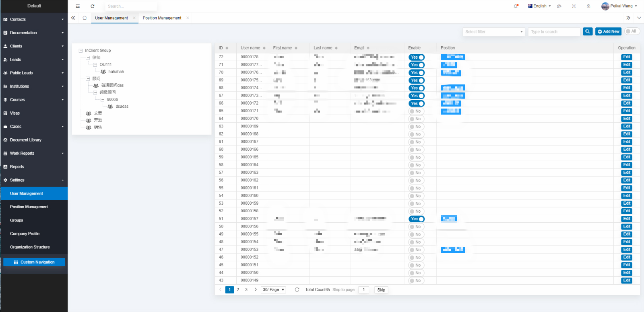Switch to Position Management tab
The image size is (644, 312).
pos(162,18)
